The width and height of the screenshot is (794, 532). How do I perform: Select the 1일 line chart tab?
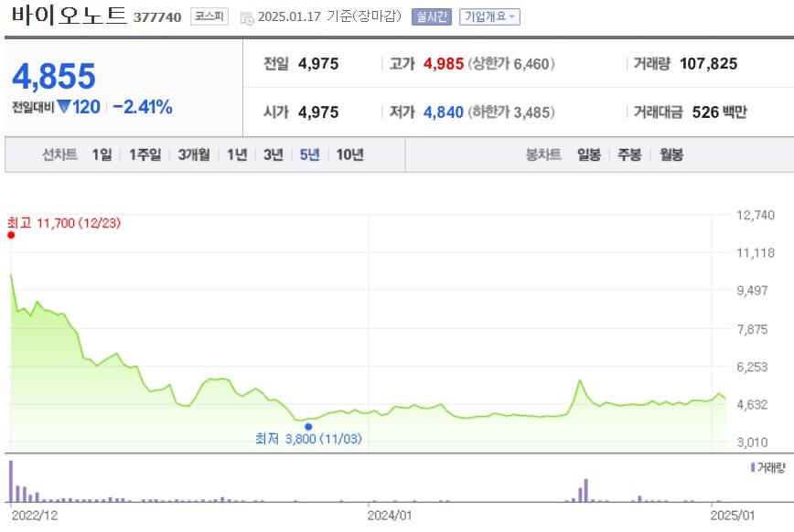102,154
